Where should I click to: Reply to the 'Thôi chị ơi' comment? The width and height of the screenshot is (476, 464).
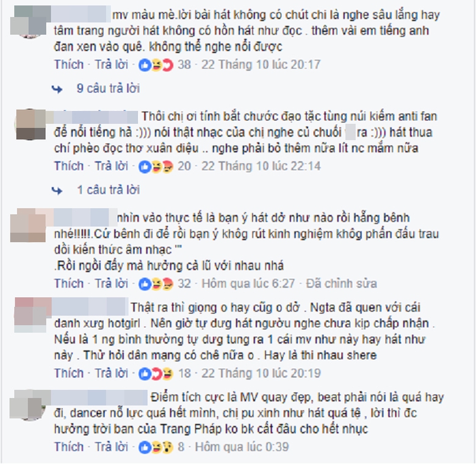112,166
